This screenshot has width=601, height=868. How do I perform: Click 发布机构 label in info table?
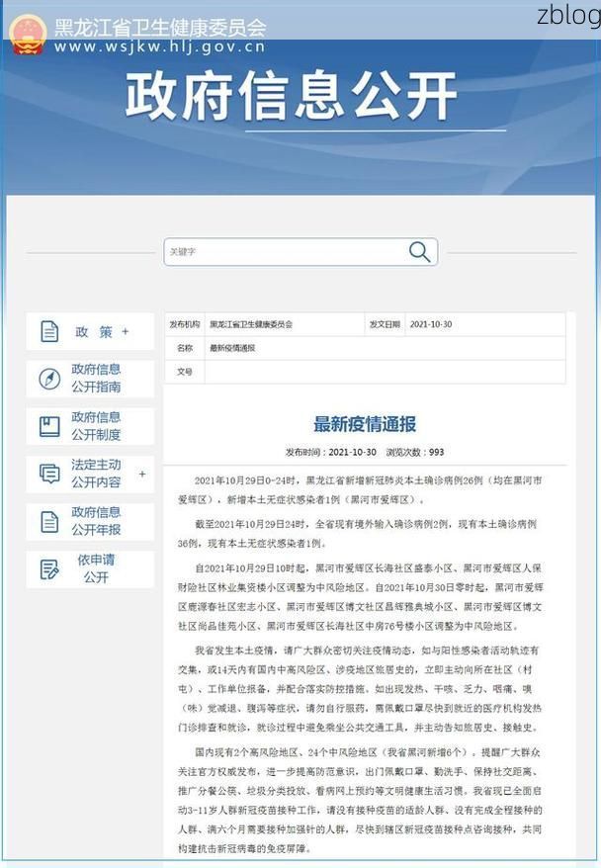pyautogui.click(x=185, y=324)
